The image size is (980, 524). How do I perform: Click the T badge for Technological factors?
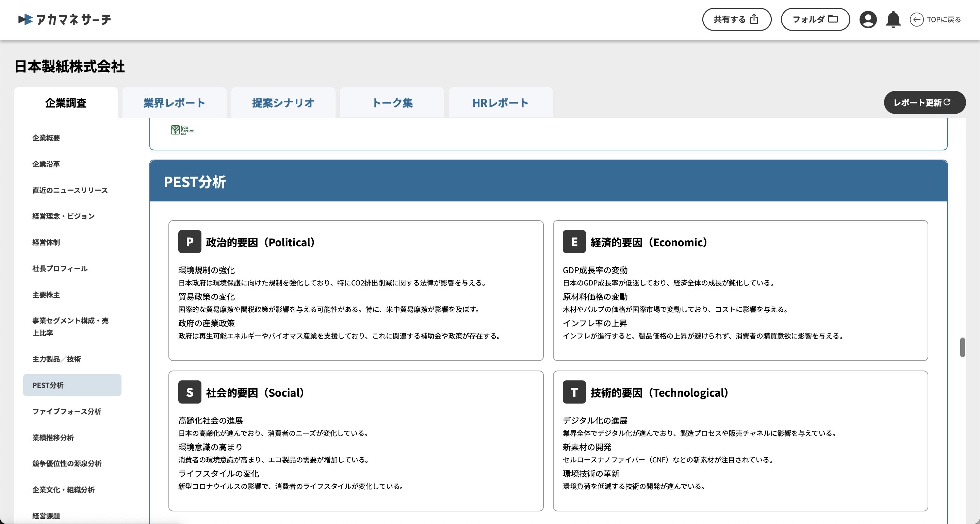click(574, 392)
